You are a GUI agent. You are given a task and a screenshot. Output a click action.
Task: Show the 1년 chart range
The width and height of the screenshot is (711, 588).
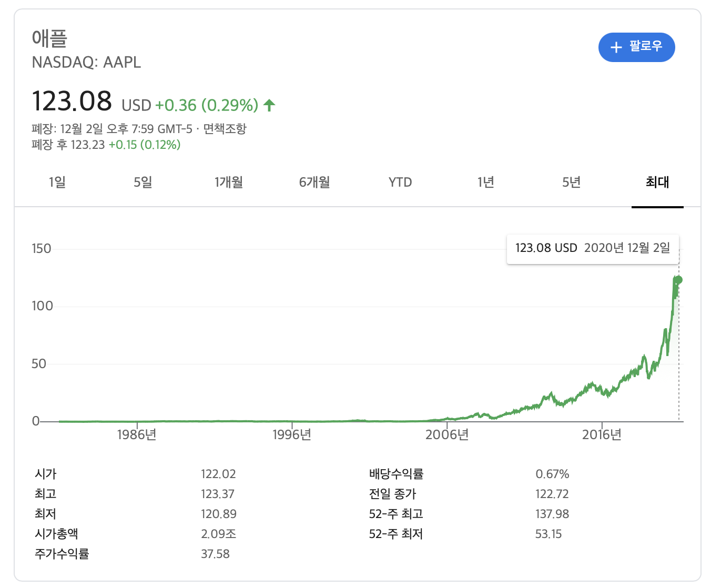(x=486, y=183)
